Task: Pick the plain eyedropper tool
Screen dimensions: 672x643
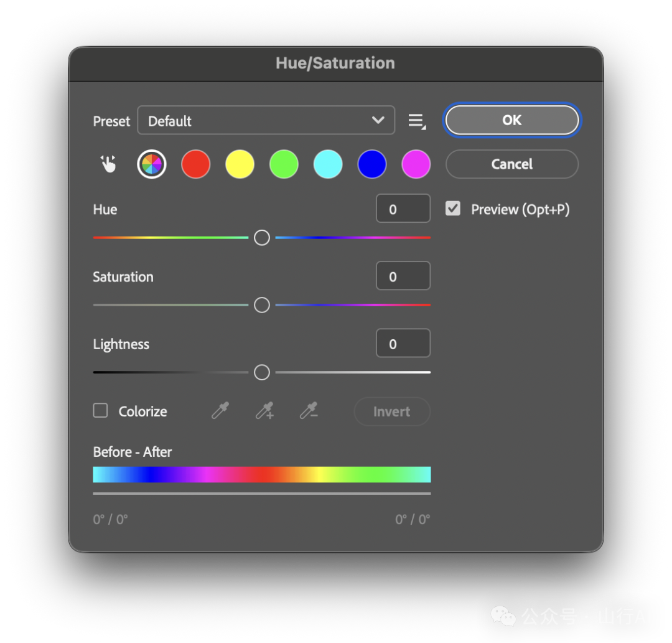Action: (220, 411)
